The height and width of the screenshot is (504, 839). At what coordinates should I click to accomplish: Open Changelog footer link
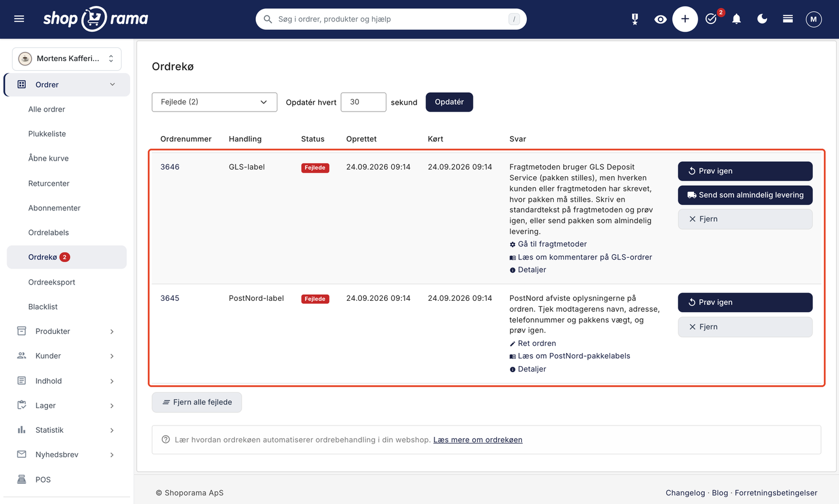click(685, 493)
